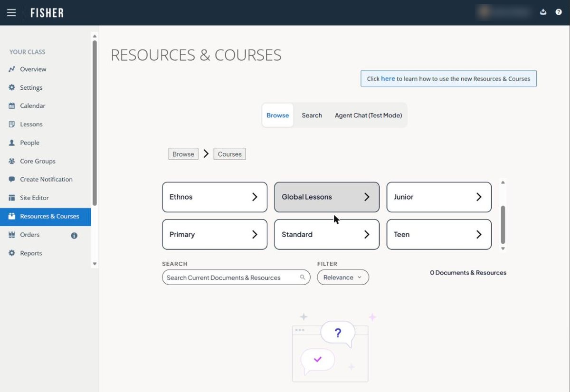
Task: Click the Settings gear icon in sidebar
Action: (x=12, y=88)
